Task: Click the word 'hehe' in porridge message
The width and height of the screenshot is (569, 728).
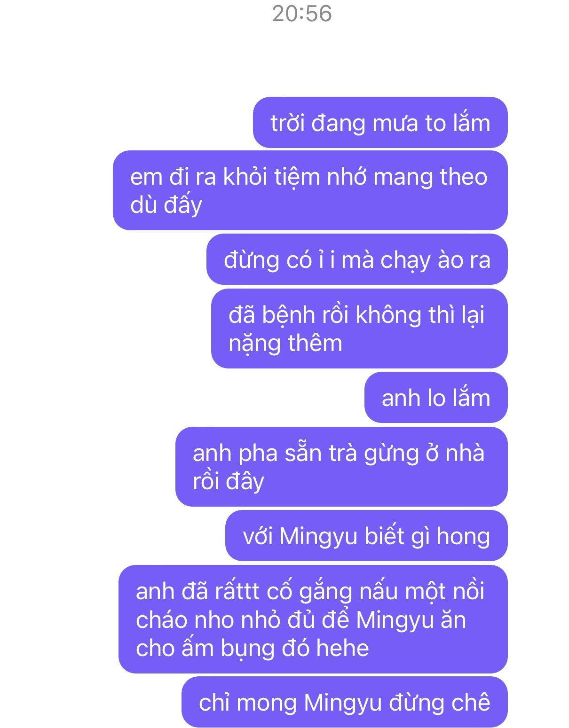Action: pyautogui.click(x=342, y=648)
